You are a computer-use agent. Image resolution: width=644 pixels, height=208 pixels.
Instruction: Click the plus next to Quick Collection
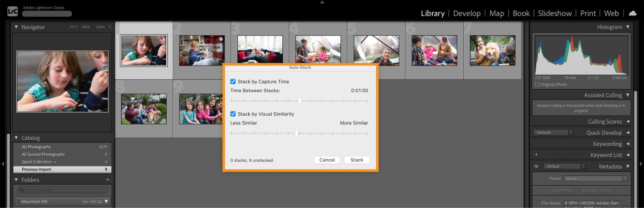tap(55, 162)
